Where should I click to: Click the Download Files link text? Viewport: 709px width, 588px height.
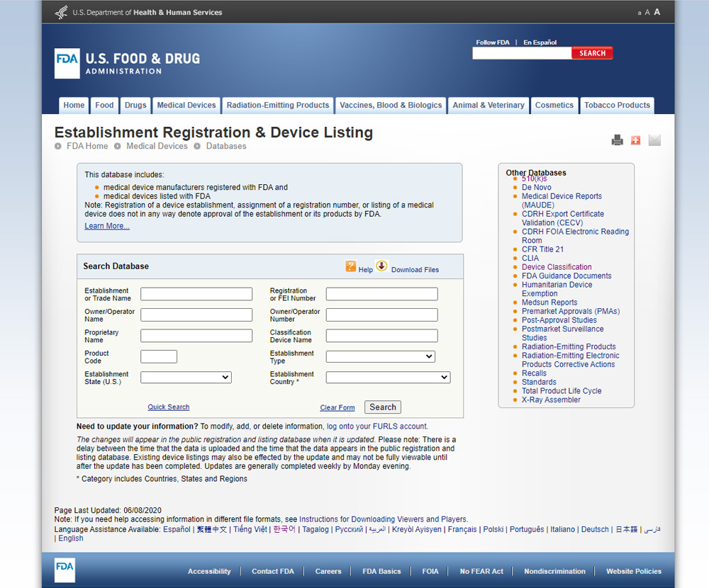point(415,270)
